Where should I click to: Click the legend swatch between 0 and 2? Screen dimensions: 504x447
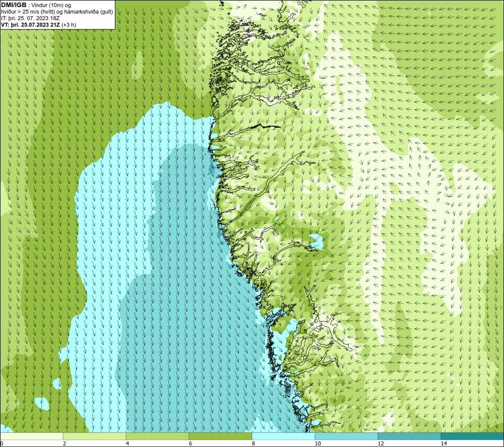(x=31, y=436)
